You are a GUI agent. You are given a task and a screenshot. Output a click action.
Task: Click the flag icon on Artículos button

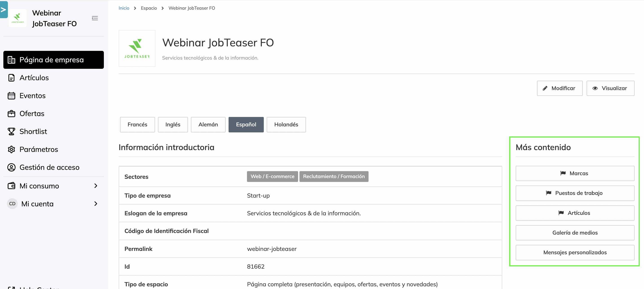[x=561, y=213]
